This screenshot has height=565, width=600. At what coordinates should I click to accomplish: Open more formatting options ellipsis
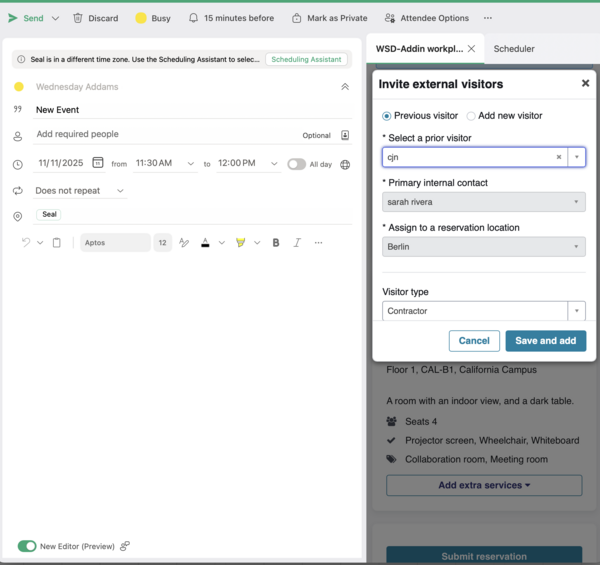pyautogui.click(x=318, y=243)
